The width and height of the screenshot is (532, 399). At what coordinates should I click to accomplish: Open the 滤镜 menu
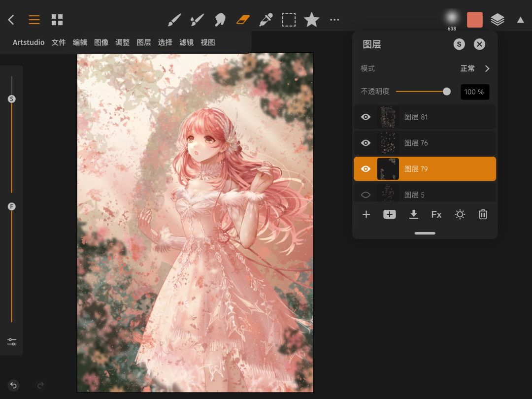pyautogui.click(x=186, y=42)
